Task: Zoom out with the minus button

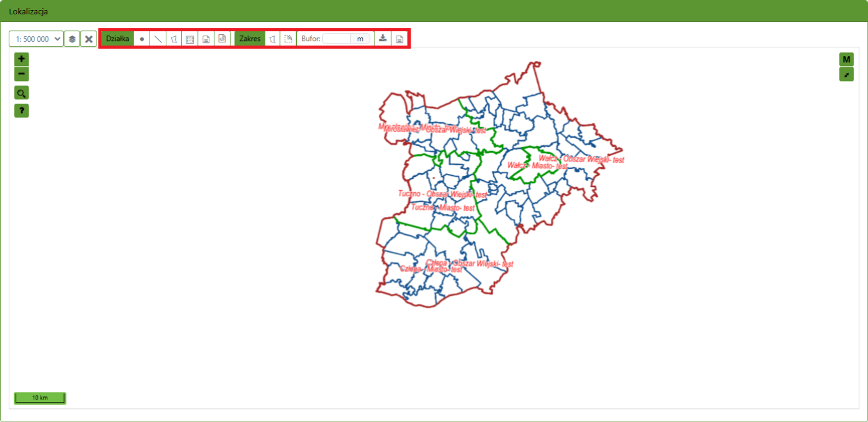Action: (22, 74)
